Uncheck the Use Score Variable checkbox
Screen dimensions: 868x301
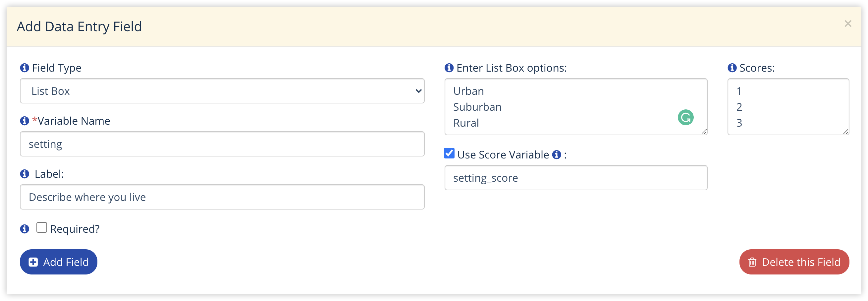449,153
